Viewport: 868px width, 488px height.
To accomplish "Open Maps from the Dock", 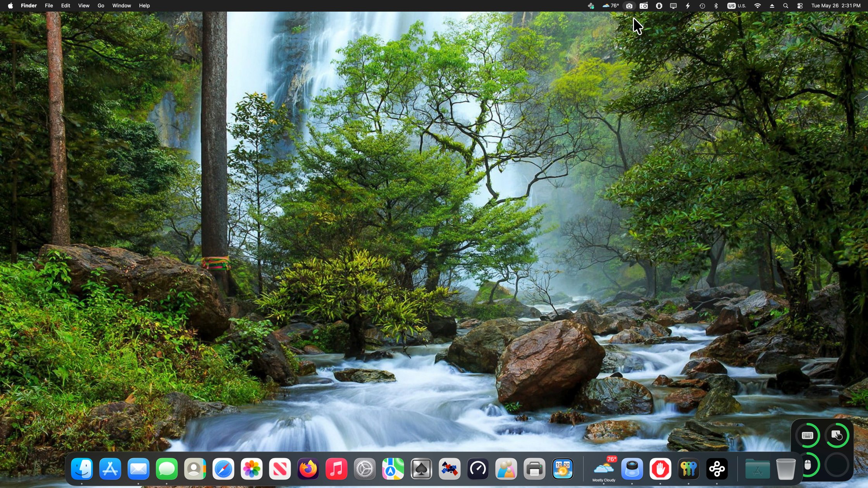I will (393, 469).
